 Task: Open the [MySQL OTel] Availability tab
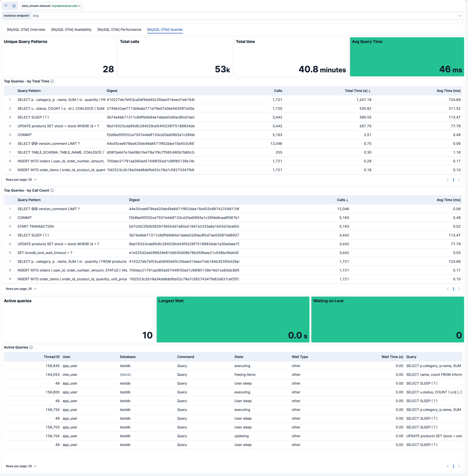[71, 30]
